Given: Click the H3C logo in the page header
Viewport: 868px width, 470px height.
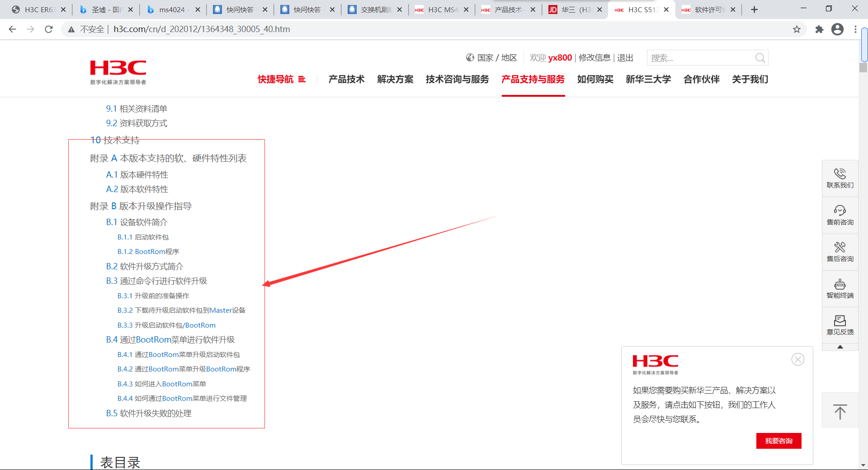Looking at the screenshot, I should [118, 72].
